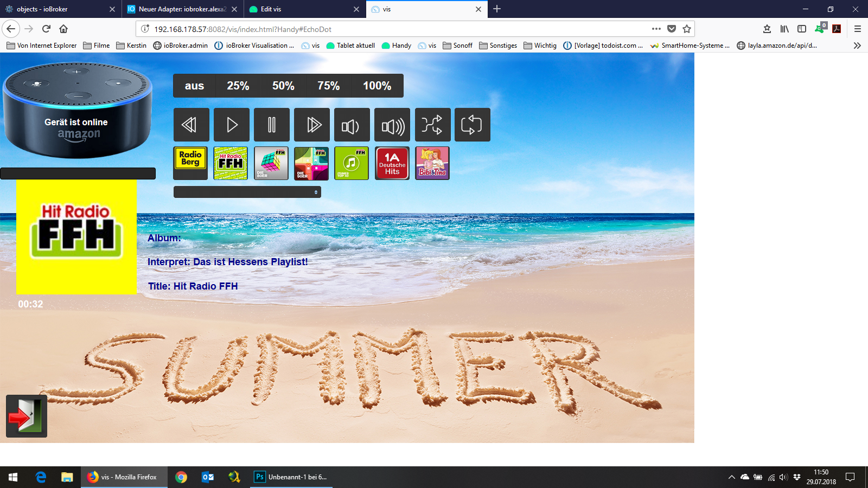Go to the browser home page
This screenshot has height=488, width=868.
(63, 29)
